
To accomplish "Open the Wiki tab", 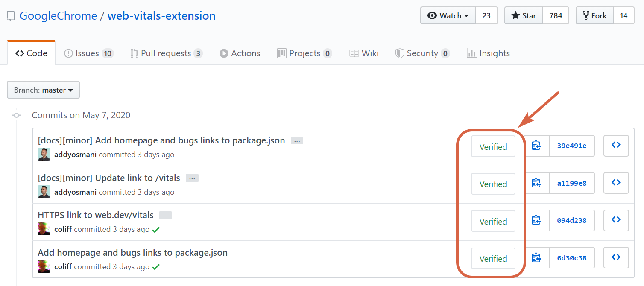I will pos(364,53).
